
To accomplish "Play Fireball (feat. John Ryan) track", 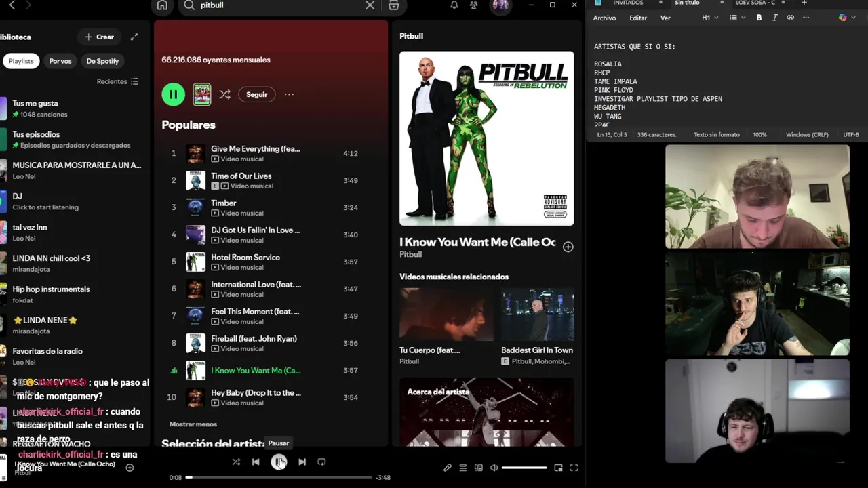I will click(x=271, y=343).
